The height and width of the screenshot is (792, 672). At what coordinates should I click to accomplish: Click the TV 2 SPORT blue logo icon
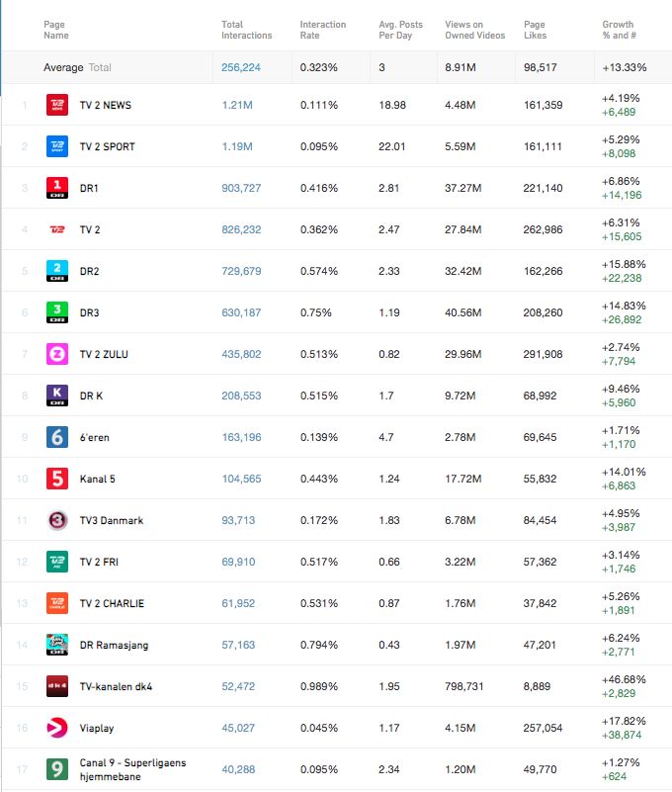click(x=57, y=146)
